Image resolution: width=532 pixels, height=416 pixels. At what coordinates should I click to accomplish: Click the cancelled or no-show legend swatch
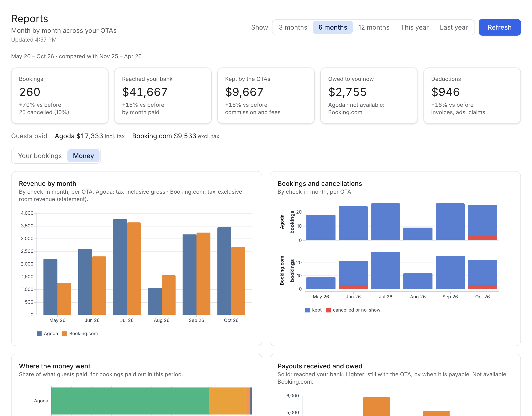328,310
